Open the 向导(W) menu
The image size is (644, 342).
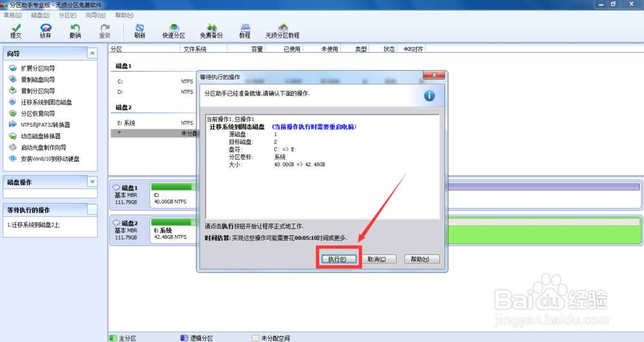click(95, 15)
